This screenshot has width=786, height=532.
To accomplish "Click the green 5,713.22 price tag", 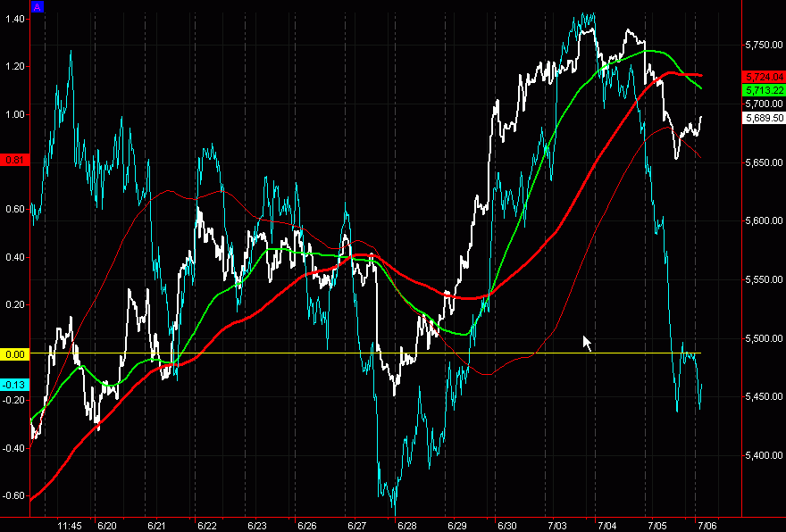I will [x=764, y=90].
